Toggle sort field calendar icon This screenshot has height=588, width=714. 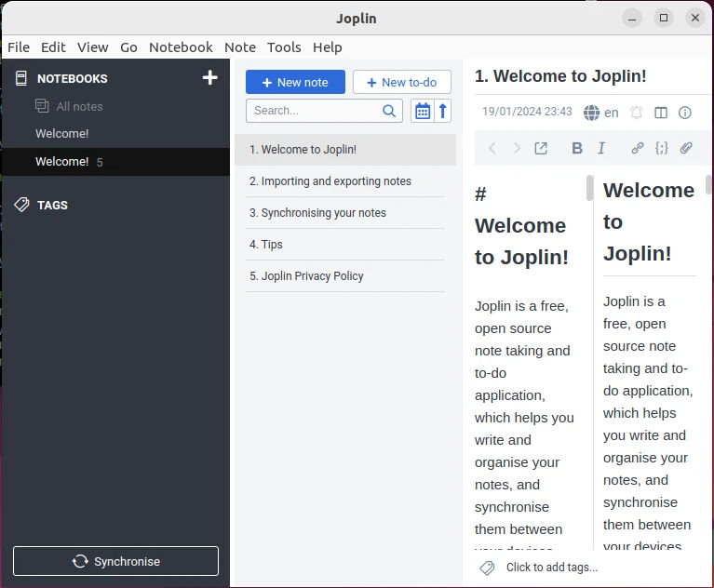click(x=423, y=111)
